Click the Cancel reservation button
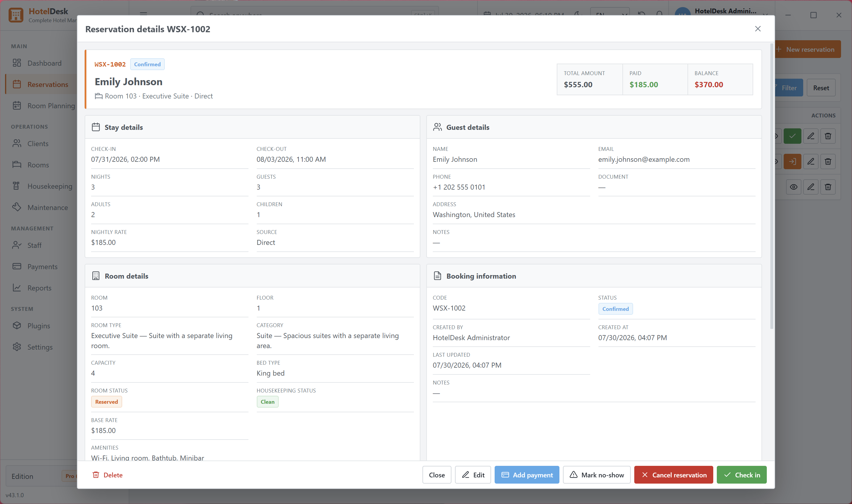This screenshot has height=504, width=852. click(673, 475)
